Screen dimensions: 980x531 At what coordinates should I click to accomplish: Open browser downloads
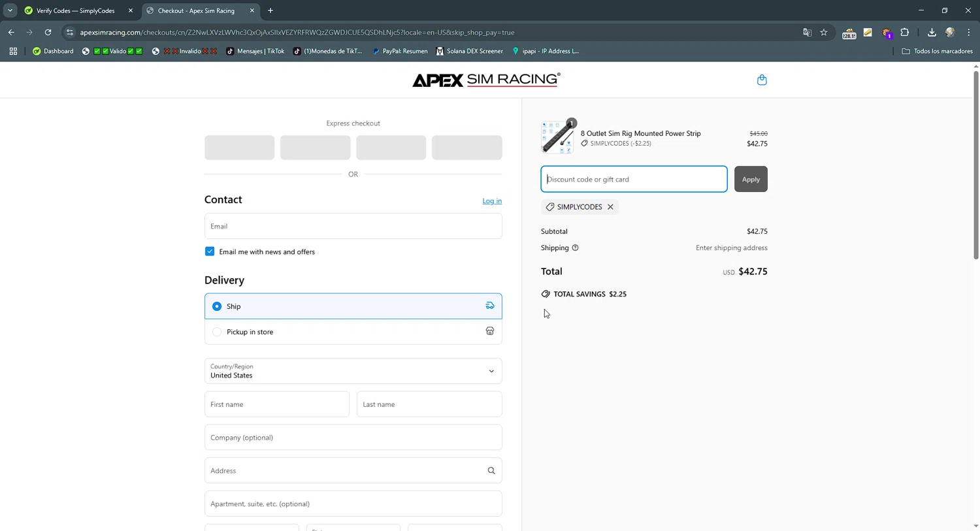coord(932,32)
